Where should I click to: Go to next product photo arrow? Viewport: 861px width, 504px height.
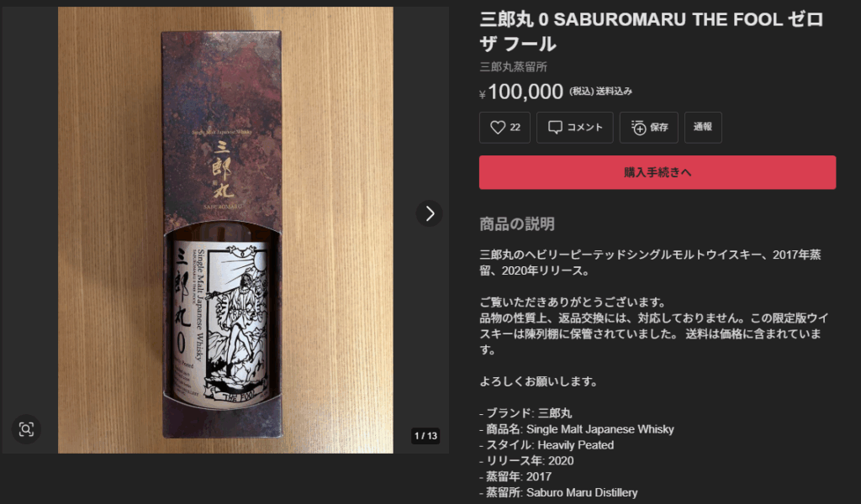click(x=430, y=213)
